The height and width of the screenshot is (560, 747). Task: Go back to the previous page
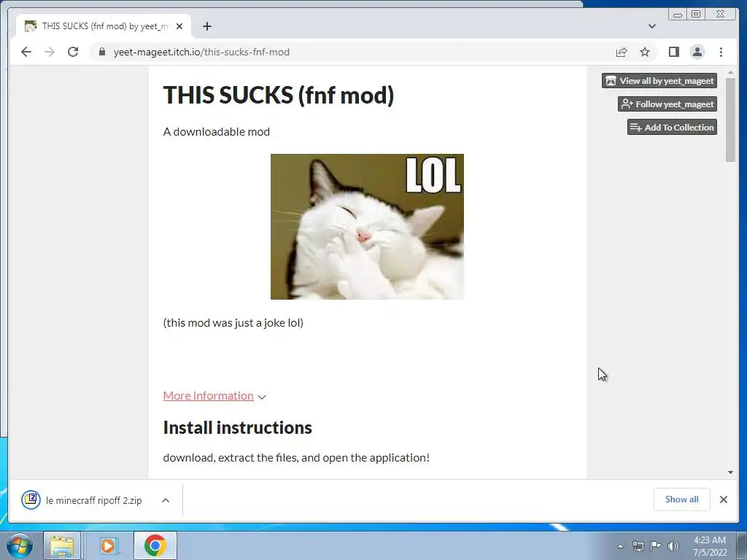(x=26, y=52)
